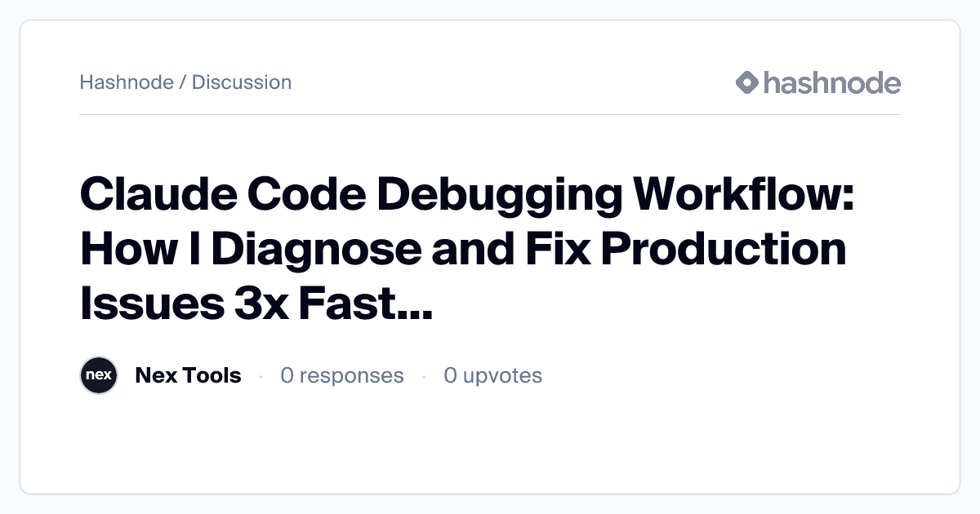Viewport: 980px width, 514px height.
Task: Click the Hashnode diamond logo icon
Action: (x=747, y=82)
